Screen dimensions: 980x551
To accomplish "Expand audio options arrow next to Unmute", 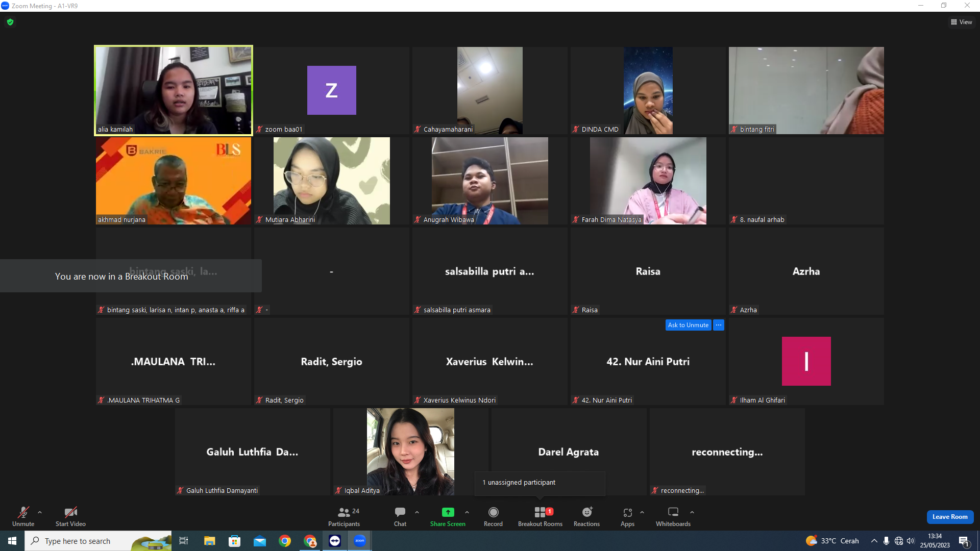I will point(40,512).
